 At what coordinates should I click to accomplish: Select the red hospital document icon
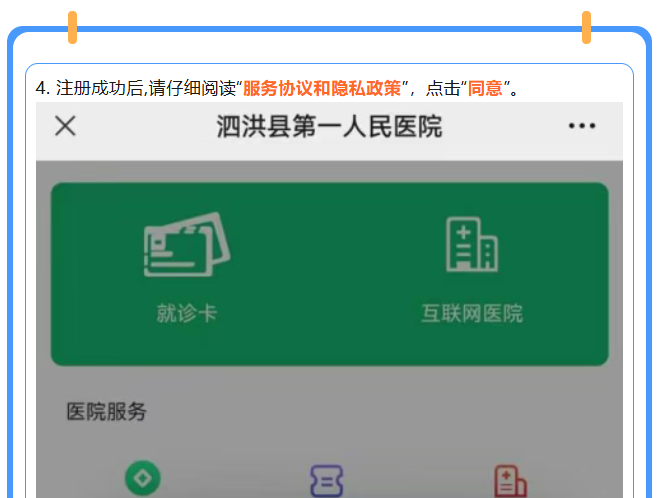coord(510,481)
